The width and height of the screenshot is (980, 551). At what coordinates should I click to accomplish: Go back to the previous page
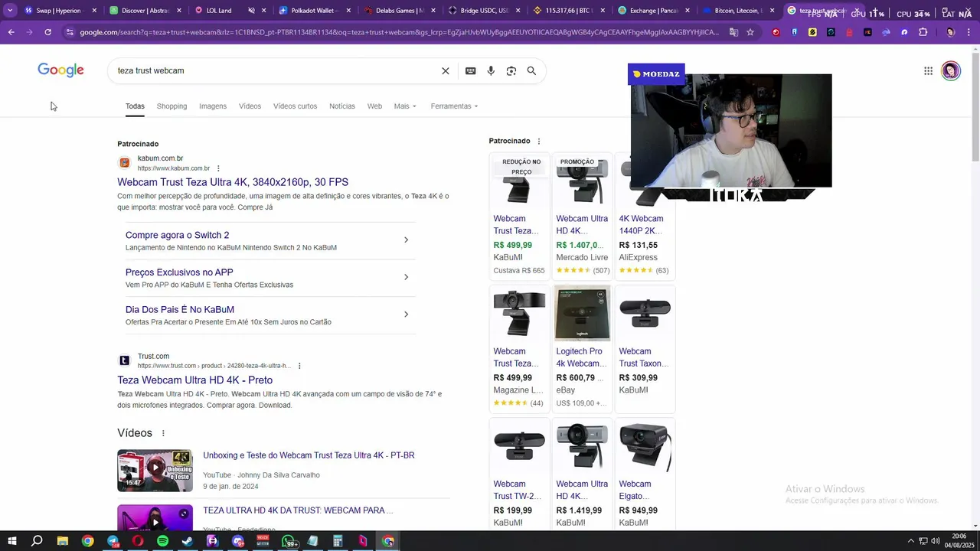tap(11, 32)
